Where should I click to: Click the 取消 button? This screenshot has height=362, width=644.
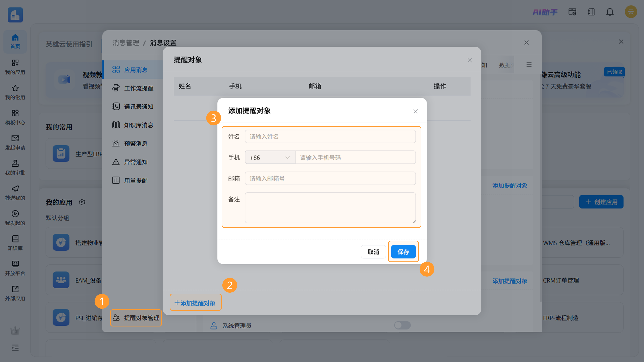(x=373, y=252)
